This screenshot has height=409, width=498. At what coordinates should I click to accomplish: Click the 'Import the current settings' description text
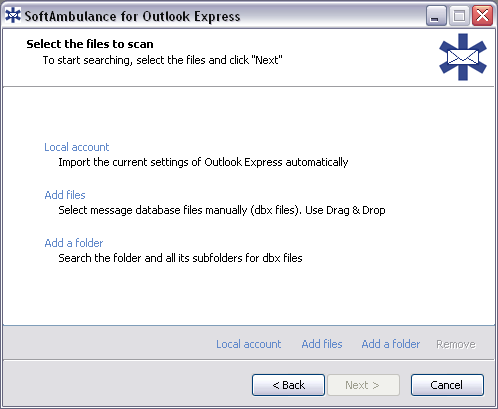[203, 162]
